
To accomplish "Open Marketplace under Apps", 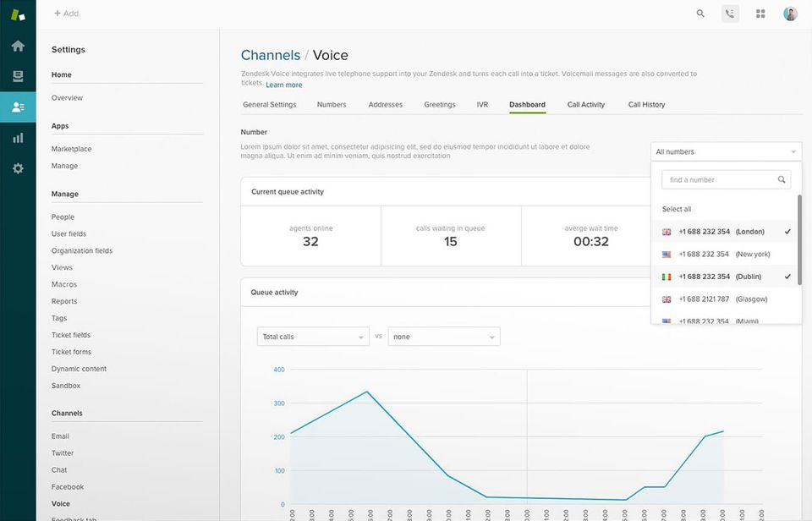I will coord(71,149).
